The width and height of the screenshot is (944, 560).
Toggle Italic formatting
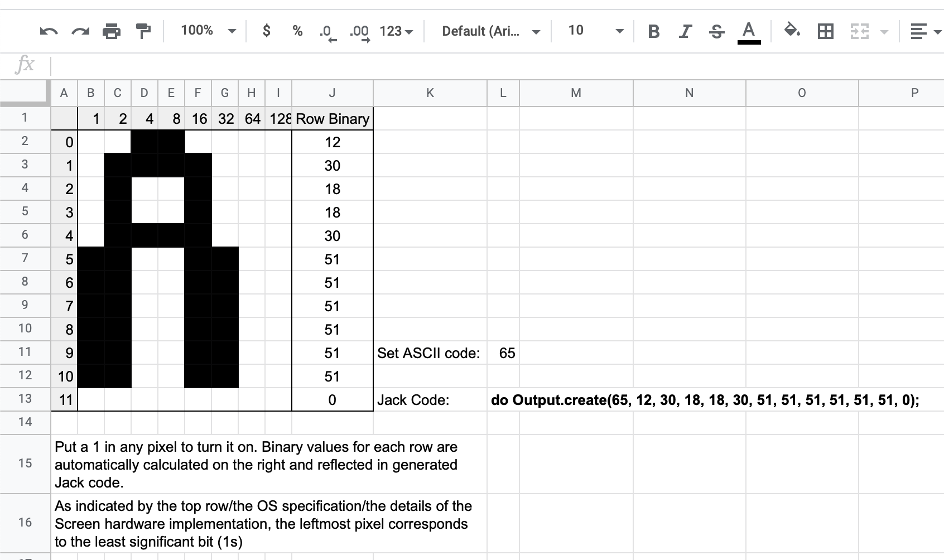685,31
